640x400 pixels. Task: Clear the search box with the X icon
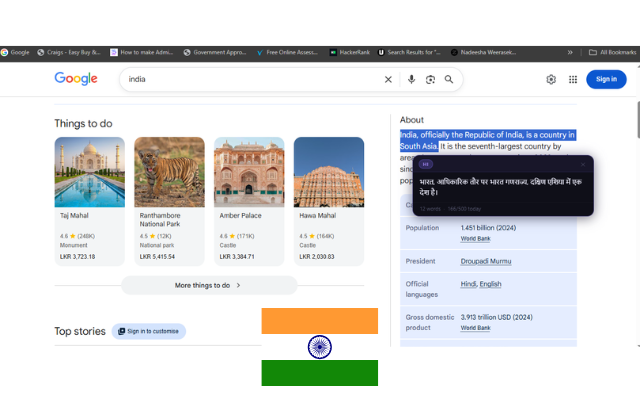click(388, 80)
